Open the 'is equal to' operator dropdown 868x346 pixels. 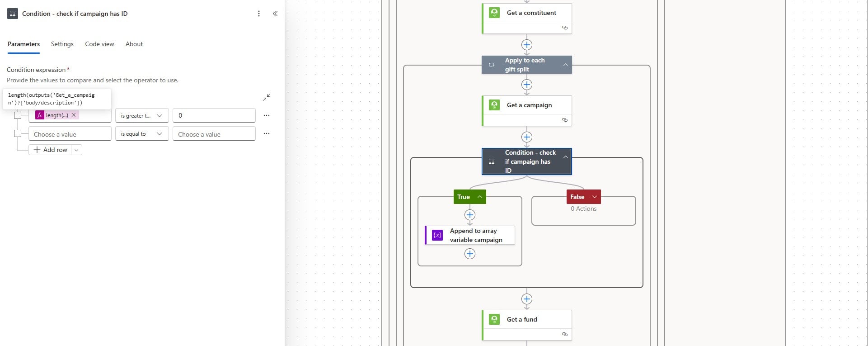pos(142,133)
